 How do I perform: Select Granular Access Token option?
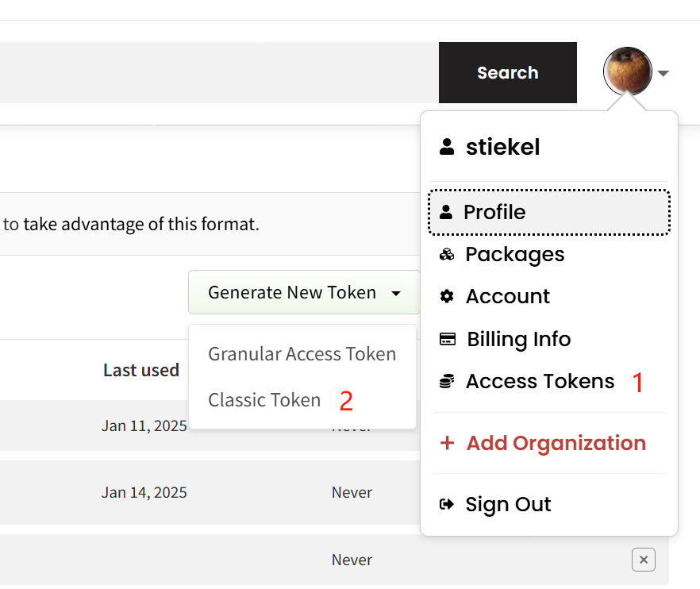(x=302, y=354)
